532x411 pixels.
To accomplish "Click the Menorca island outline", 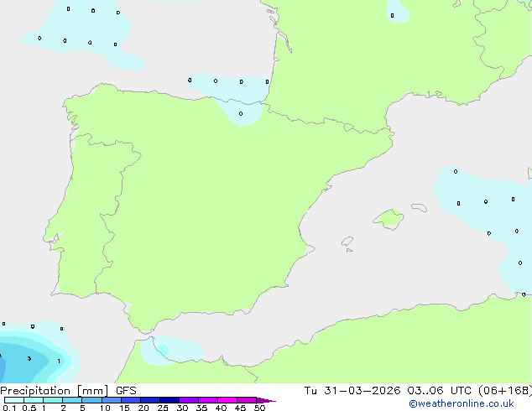I will [x=420, y=207].
